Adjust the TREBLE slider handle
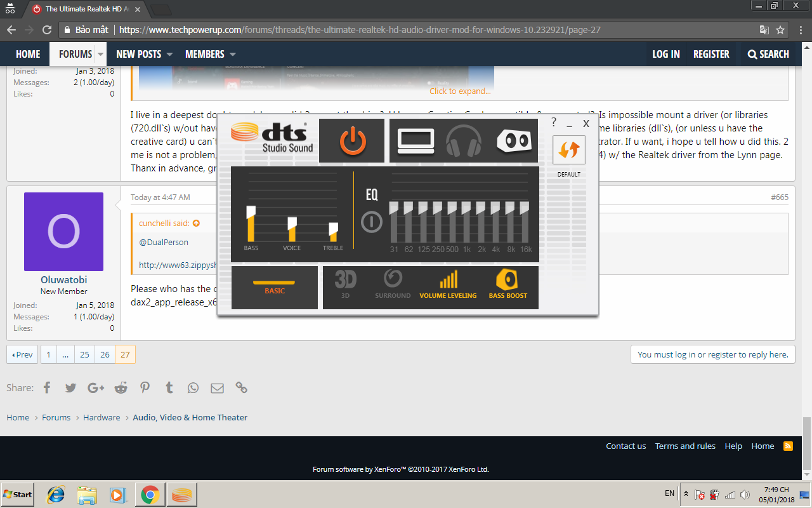812x508 pixels. (333, 229)
